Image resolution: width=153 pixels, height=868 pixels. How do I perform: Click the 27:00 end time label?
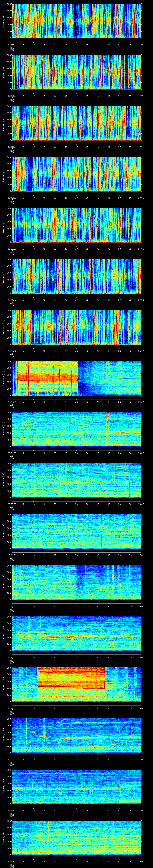(x=141, y=555)
